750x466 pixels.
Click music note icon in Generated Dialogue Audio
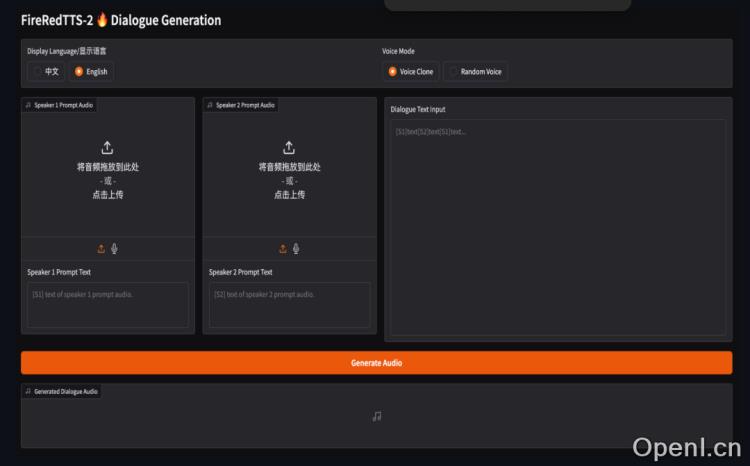pyautogui.click(x=377, y=416)
